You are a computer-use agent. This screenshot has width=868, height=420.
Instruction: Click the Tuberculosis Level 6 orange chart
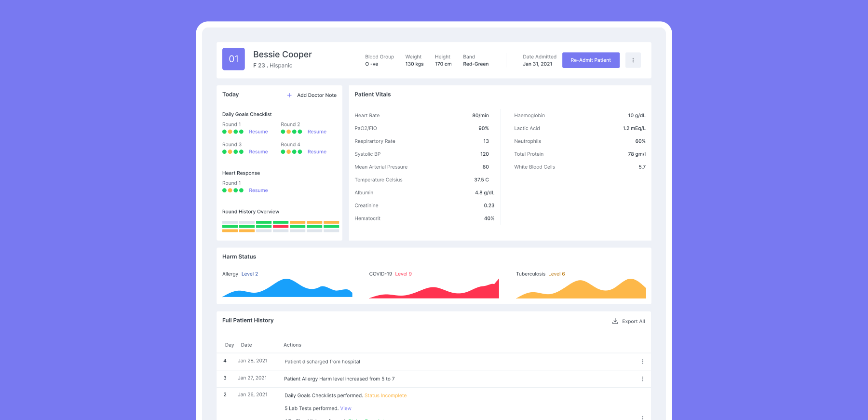pos(581,288)
